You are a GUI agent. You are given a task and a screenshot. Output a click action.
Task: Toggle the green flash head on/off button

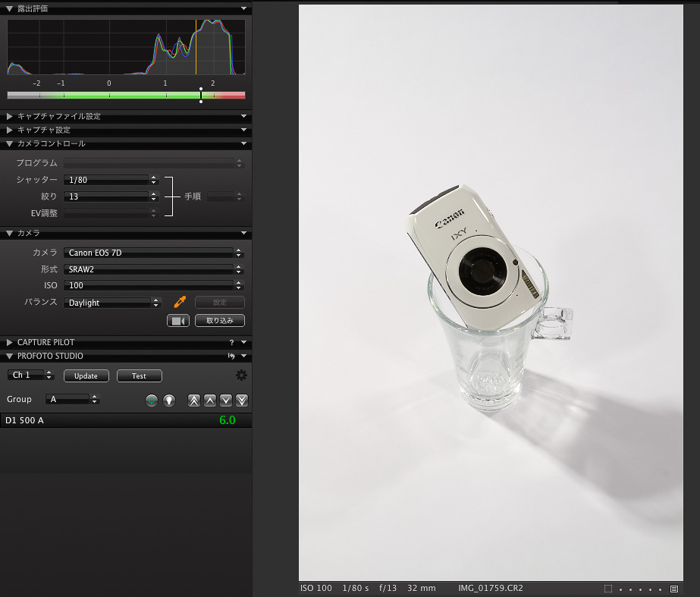152,400
